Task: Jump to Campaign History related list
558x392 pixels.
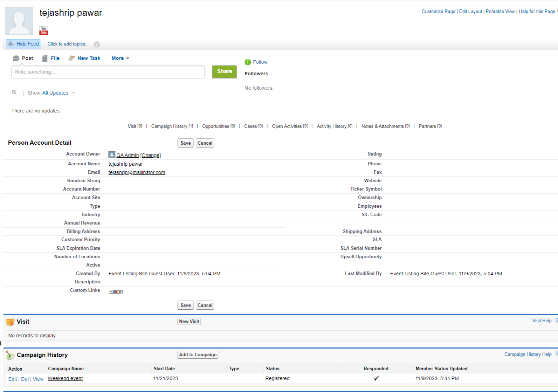Action: tap(169, 126)
